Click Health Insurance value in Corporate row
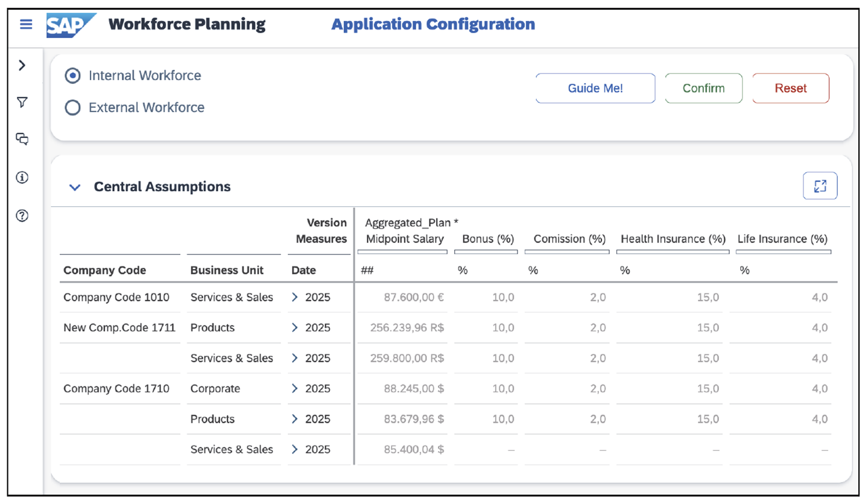Image resolution: width=868 pixels, height=503 pixels. click(708, 389)
